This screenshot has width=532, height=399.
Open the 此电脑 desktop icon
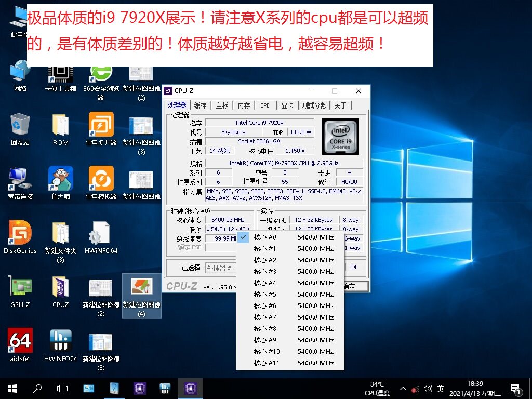pos(19,22)
